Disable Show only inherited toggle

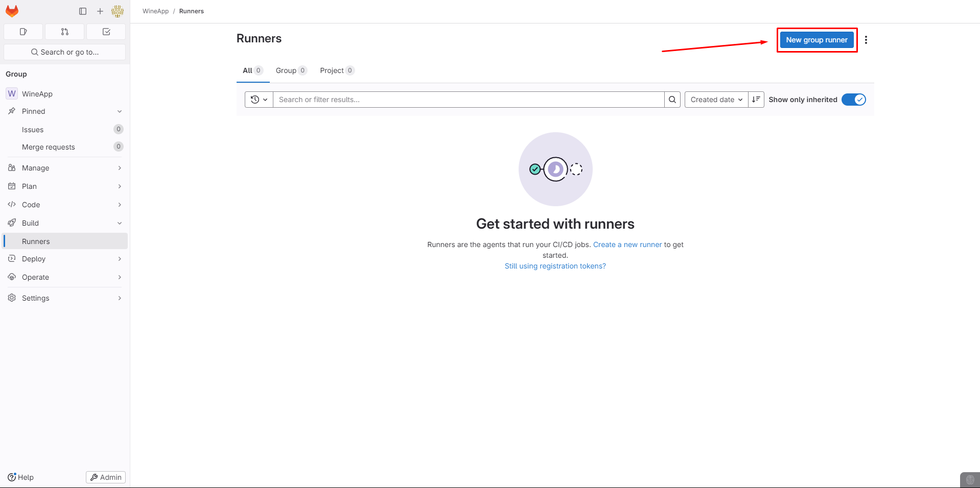[x=853, y=100]
